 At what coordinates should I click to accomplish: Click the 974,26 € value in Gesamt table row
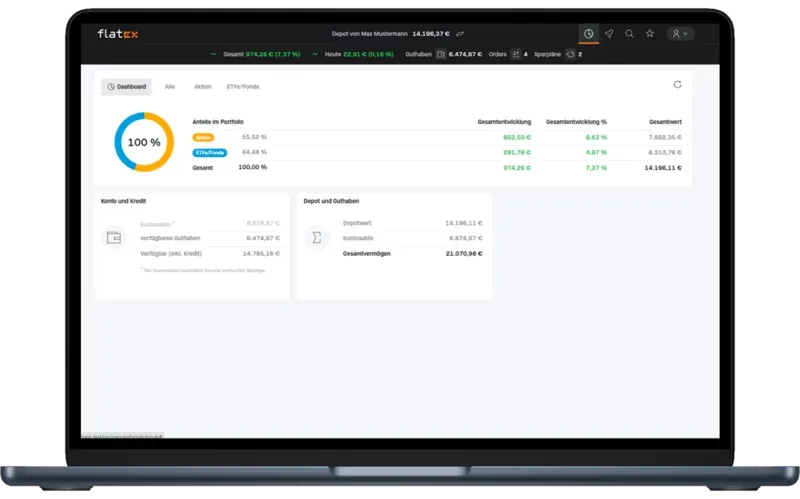[517, 168]
